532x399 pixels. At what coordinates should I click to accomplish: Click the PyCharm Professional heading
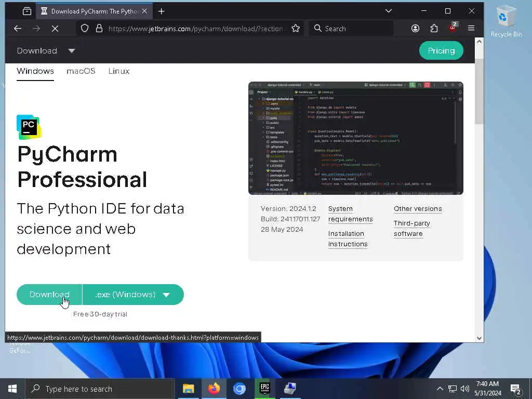82,167
